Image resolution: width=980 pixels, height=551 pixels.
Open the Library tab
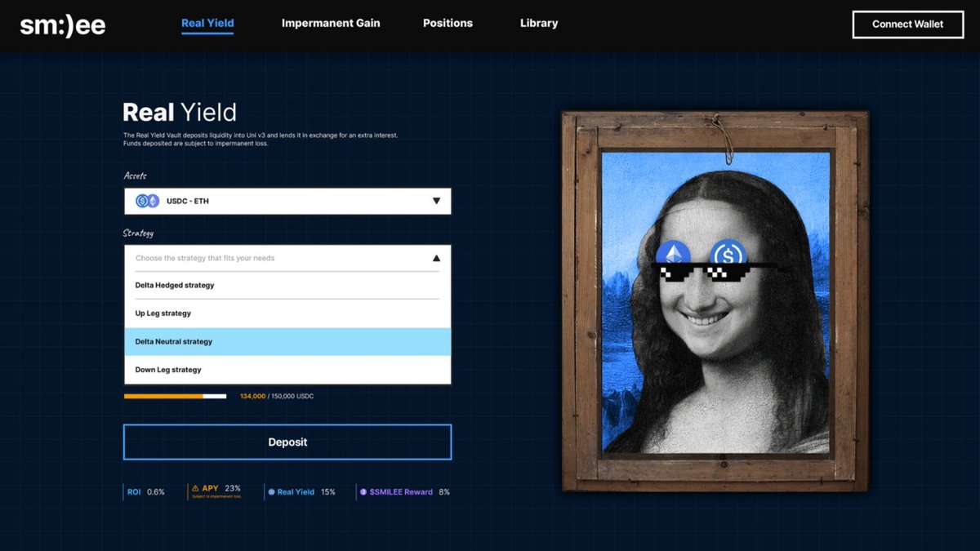click(539, 23)
